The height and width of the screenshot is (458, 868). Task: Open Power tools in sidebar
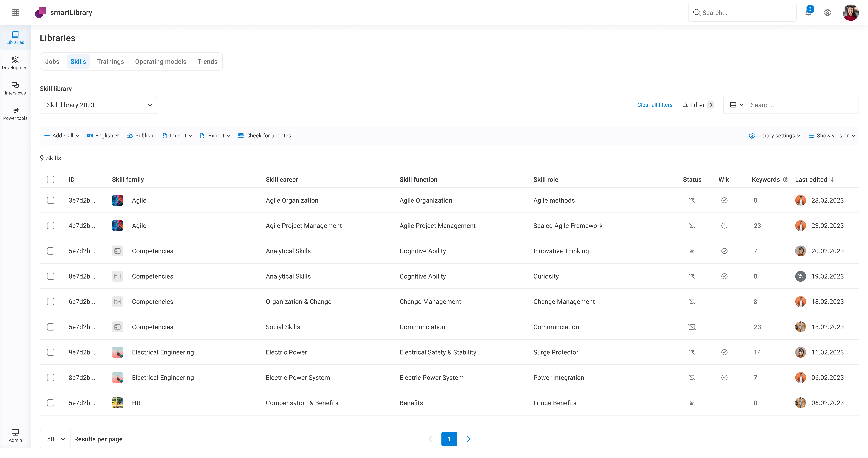click(x=15, y=114)
